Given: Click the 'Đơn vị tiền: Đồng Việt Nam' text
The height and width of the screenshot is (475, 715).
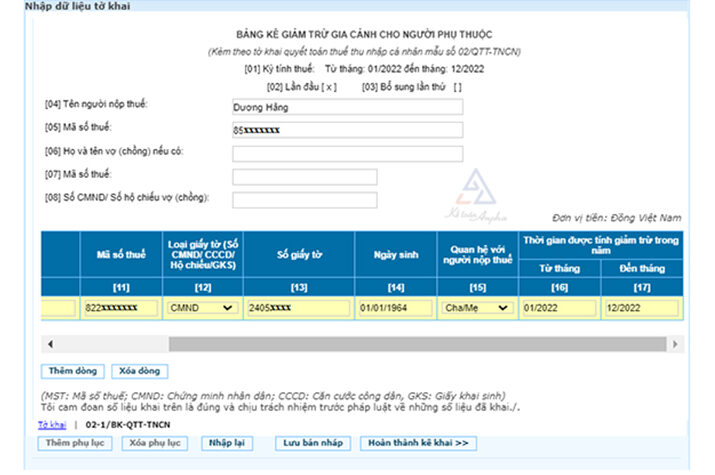Looking at the screenshot, I should coord(617,218).
